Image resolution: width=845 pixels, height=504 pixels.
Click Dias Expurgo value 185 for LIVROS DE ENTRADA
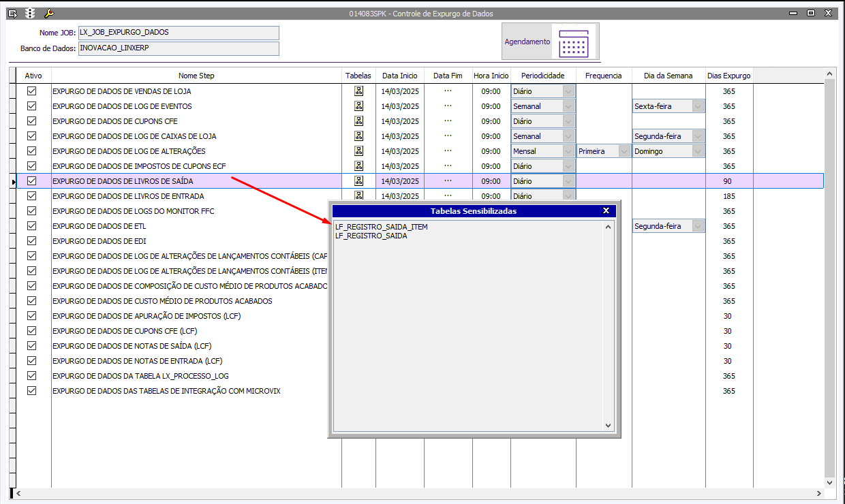(x=729, y=196)
